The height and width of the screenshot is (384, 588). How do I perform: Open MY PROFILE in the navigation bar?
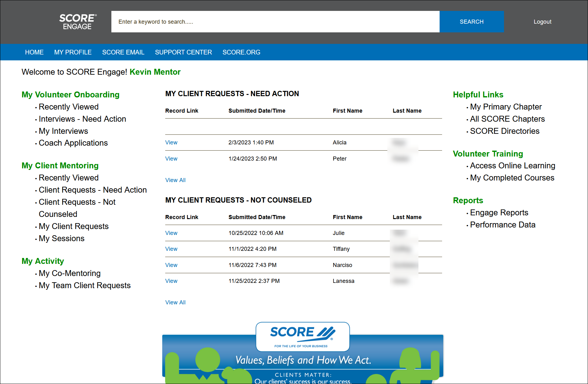click(73, 52)
